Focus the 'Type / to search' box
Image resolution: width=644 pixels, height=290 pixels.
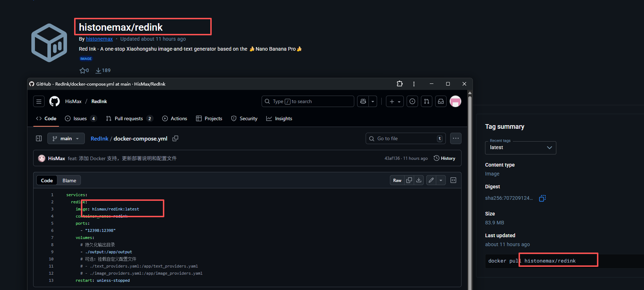pos(308,102)
